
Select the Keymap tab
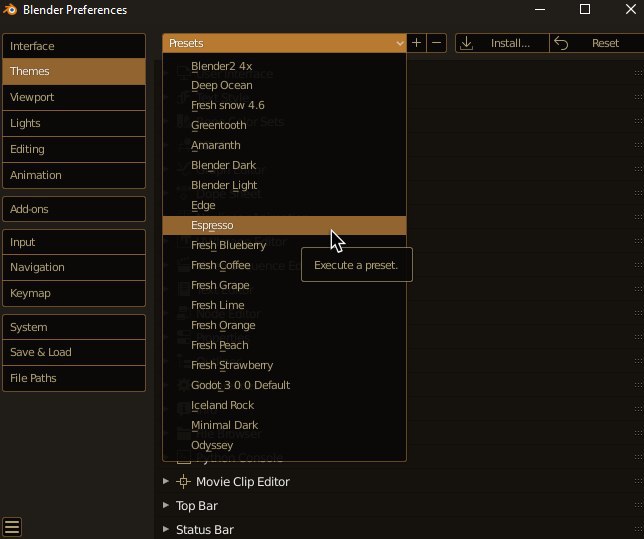tap(74, 293)
